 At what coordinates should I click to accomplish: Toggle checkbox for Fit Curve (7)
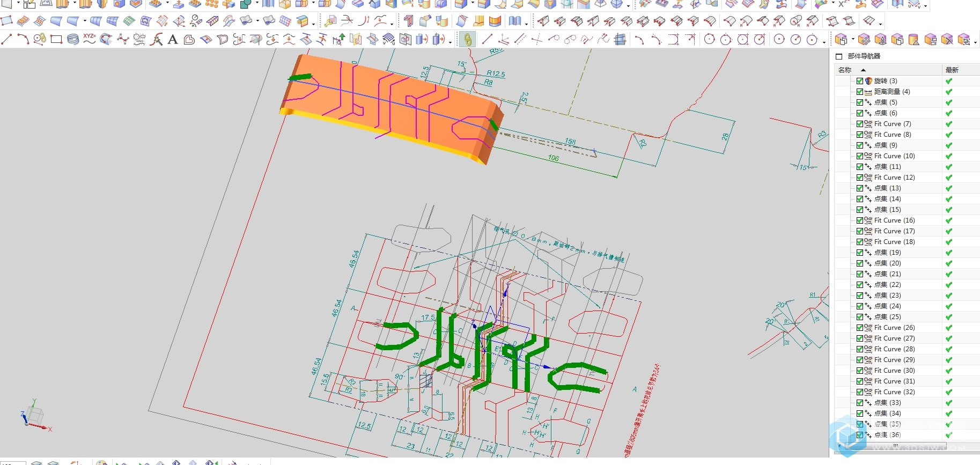tap(860, 124)
